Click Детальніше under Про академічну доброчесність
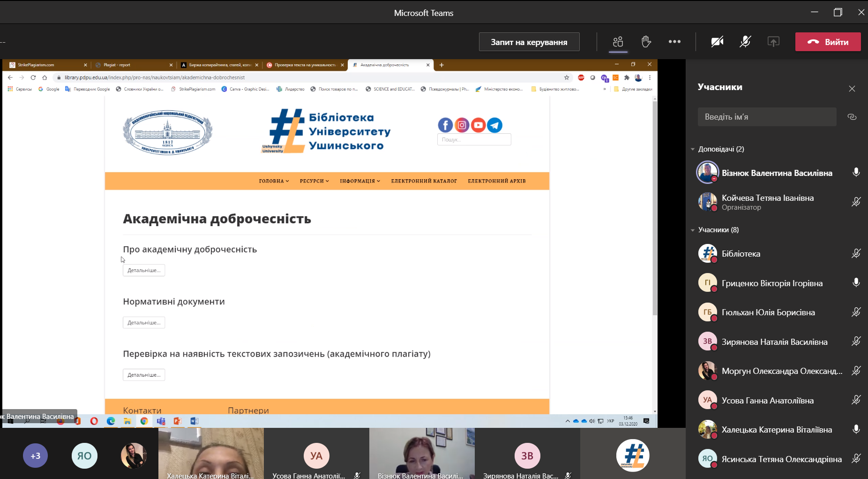The height and width of the screenshot is (479, 868). (x=144, y=270)
